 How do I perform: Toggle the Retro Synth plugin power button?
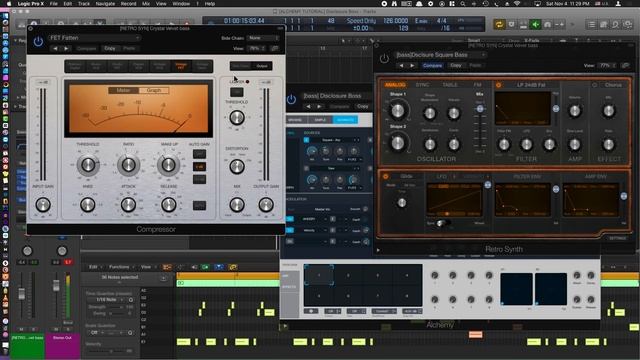tap(384, 58)
